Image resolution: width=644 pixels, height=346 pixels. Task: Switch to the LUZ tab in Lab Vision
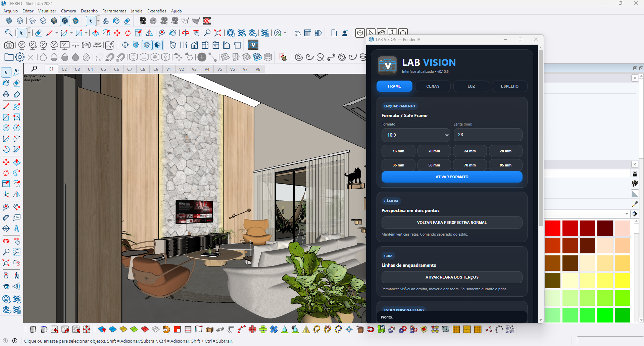[x=471, y=86]
